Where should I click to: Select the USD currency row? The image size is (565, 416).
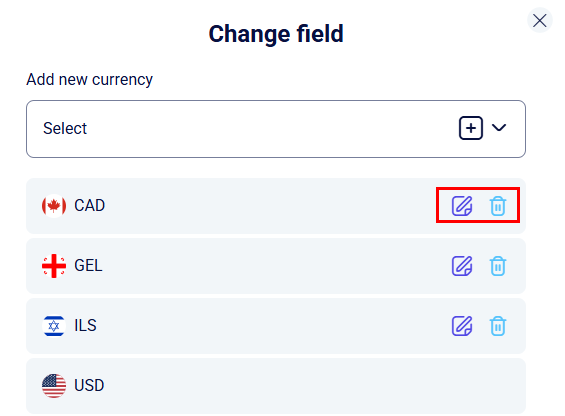pos(276,386)
